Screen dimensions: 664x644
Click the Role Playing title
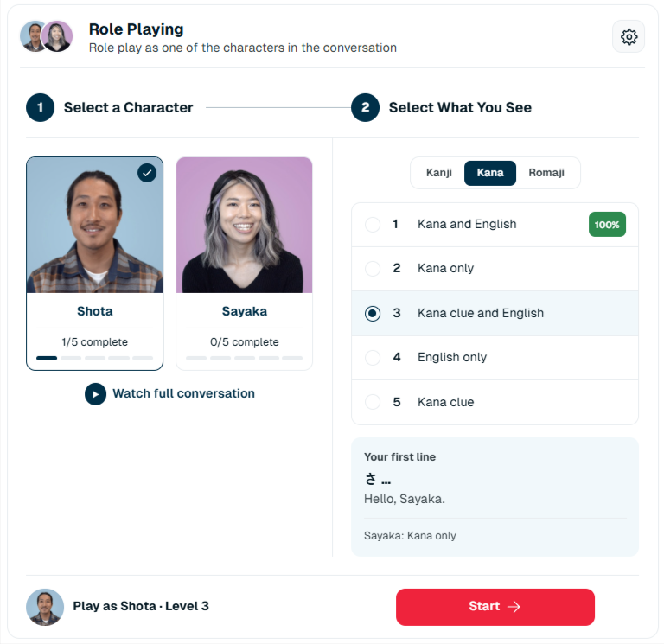[136, 29]
